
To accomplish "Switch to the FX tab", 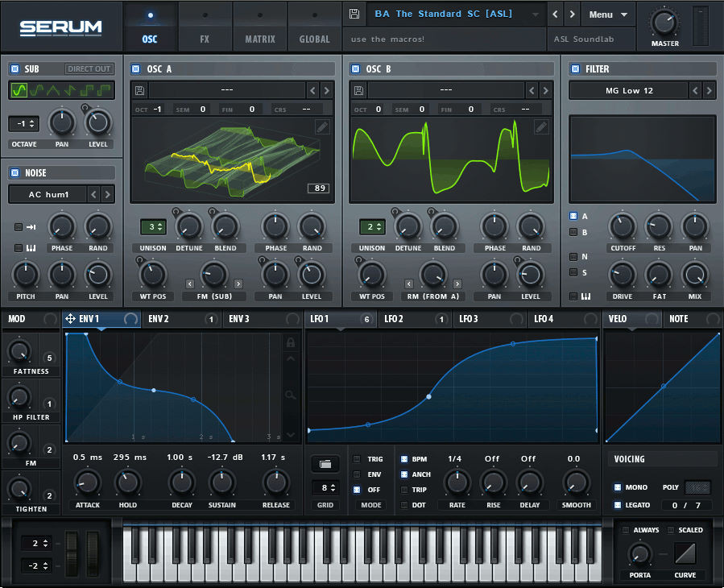I will 204,26.
